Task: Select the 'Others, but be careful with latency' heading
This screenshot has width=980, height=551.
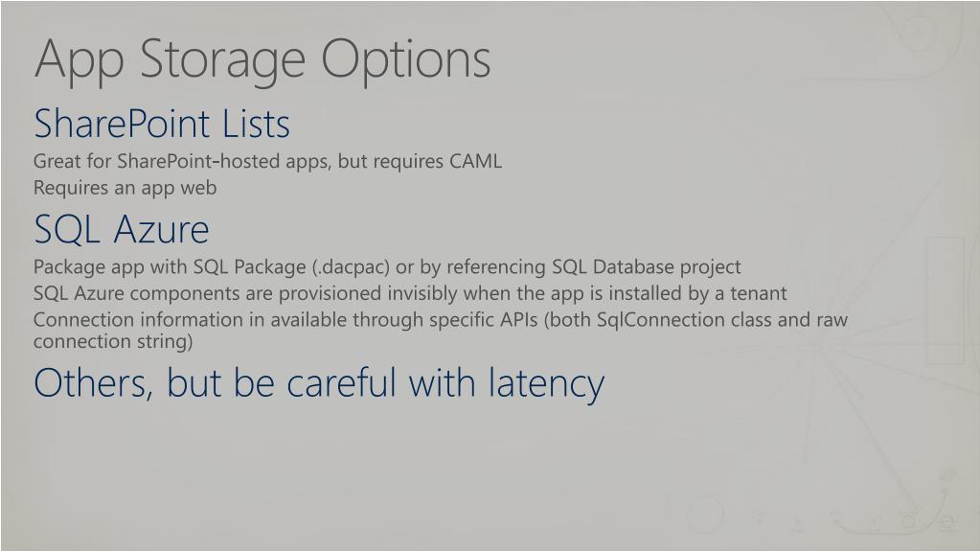Action: coord(319,384)
